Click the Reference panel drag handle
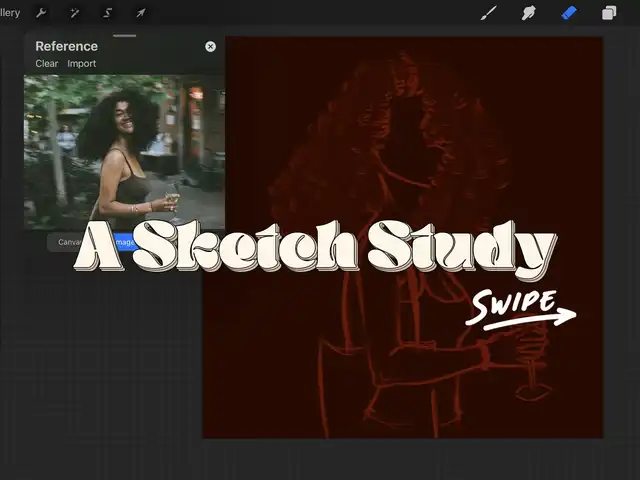Viewport: 640px width, 480px height. (124, 36)
